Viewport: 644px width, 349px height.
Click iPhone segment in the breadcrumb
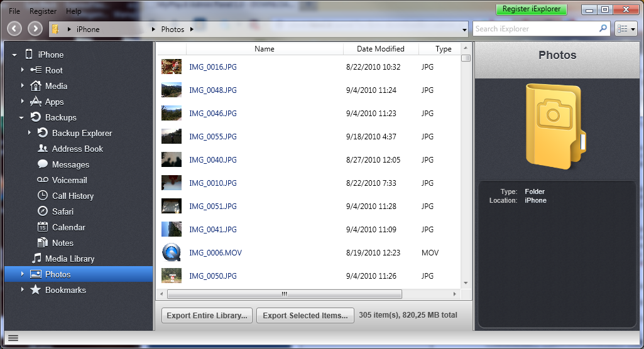point(88,29)
